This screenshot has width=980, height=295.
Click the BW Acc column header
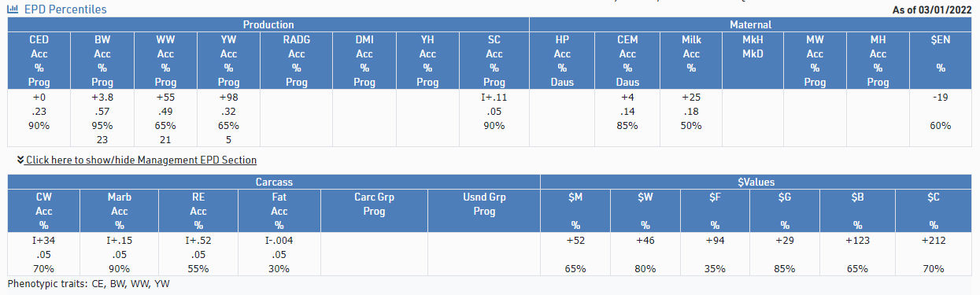[102, 61]
